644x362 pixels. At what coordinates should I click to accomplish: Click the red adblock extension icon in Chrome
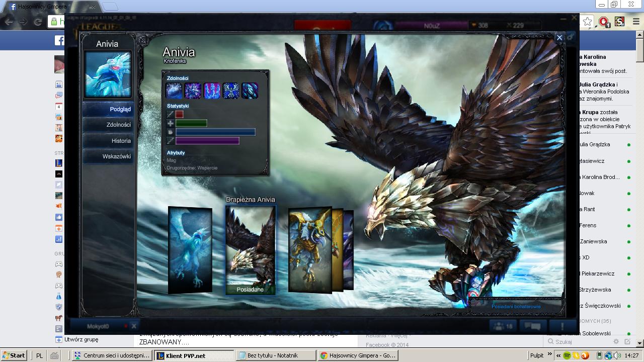pyautogui.click(x=604, y=22)
